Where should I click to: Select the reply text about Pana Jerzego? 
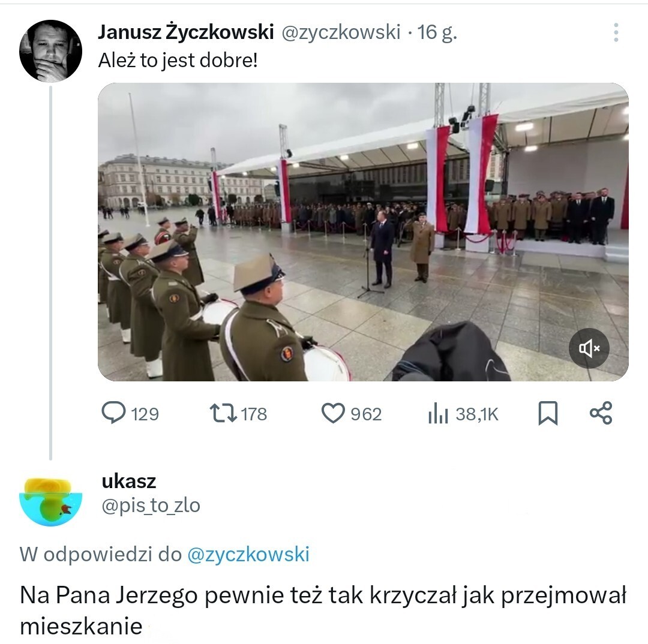point(323,610)
